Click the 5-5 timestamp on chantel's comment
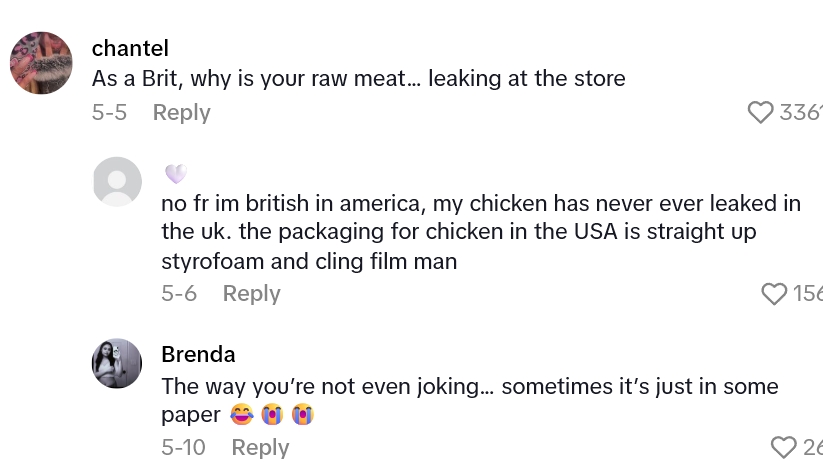The width and height of the screenshot is (823, 476). (109, 112)
